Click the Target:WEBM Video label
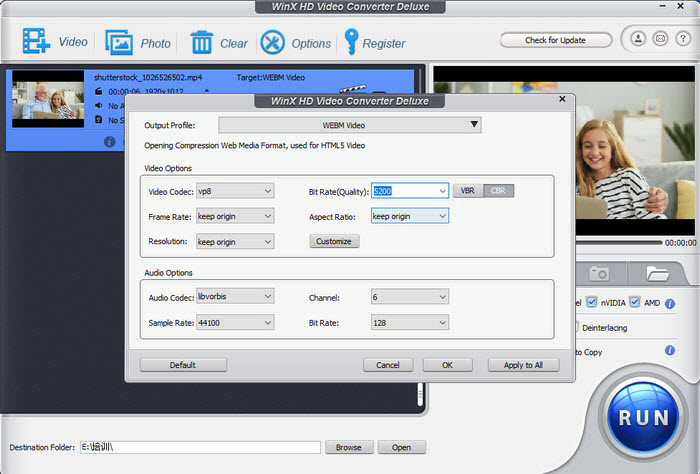This screenshot has width=700, height=474. click(x=271, y=77)
